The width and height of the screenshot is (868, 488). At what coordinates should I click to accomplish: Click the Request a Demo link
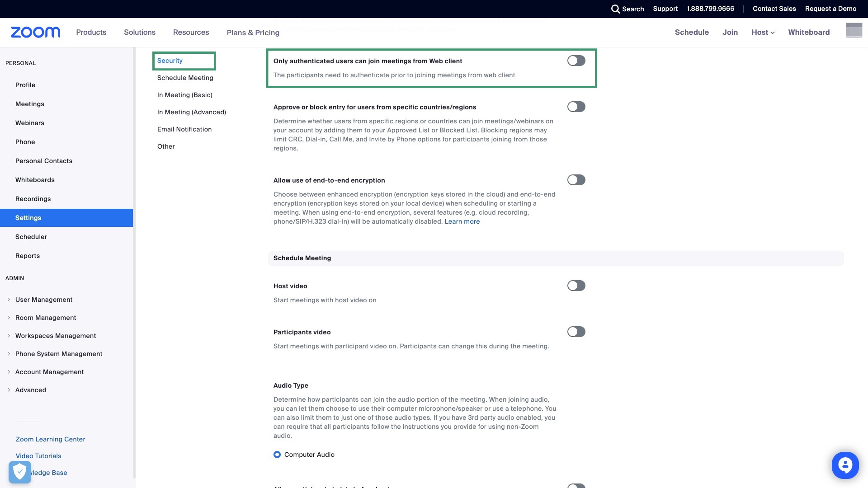click(x=830, y=9)
